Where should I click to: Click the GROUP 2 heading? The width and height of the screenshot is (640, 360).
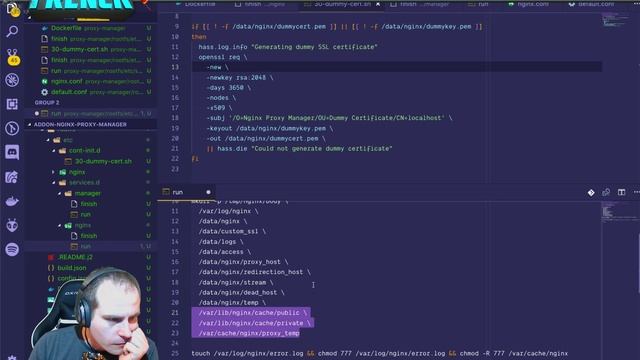click(47, 102)
